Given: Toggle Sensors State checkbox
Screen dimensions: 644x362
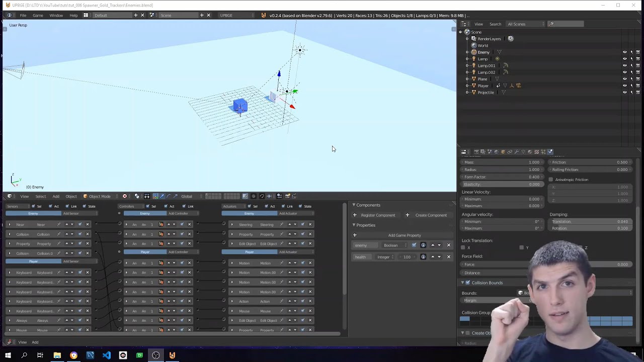Looking at the screenshot, I should tap(85, 206).
